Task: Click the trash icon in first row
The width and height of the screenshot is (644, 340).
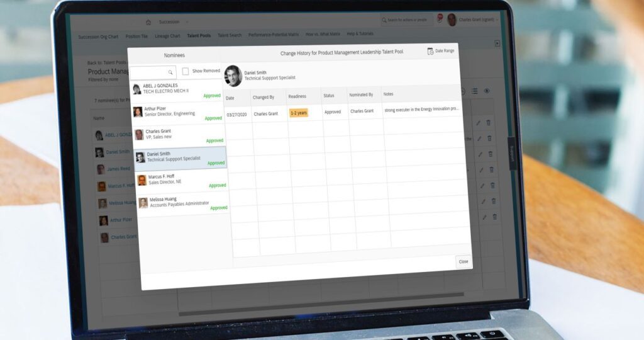Action: (x=489, y=122)
